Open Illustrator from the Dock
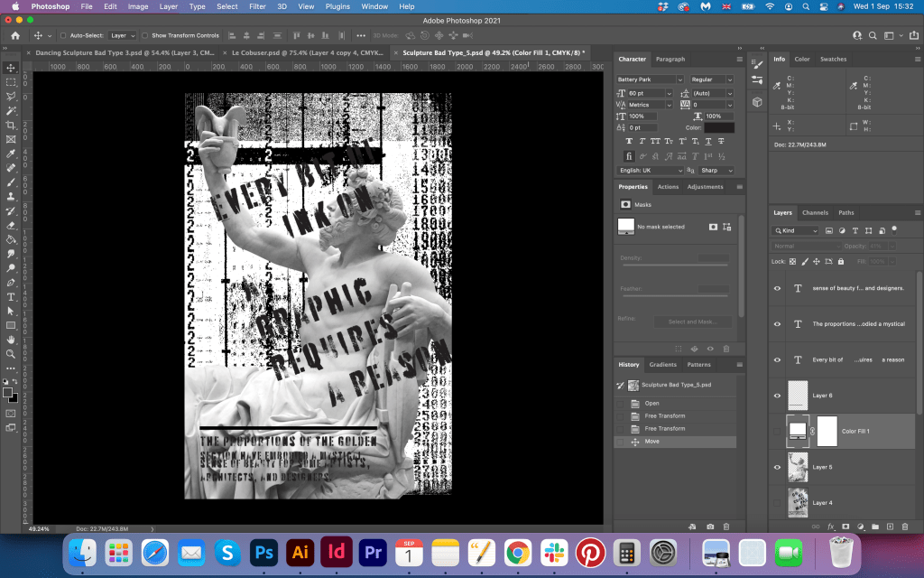Image resolution: width=924 pixels, height=578 pixels. click(x=299, y=551)
